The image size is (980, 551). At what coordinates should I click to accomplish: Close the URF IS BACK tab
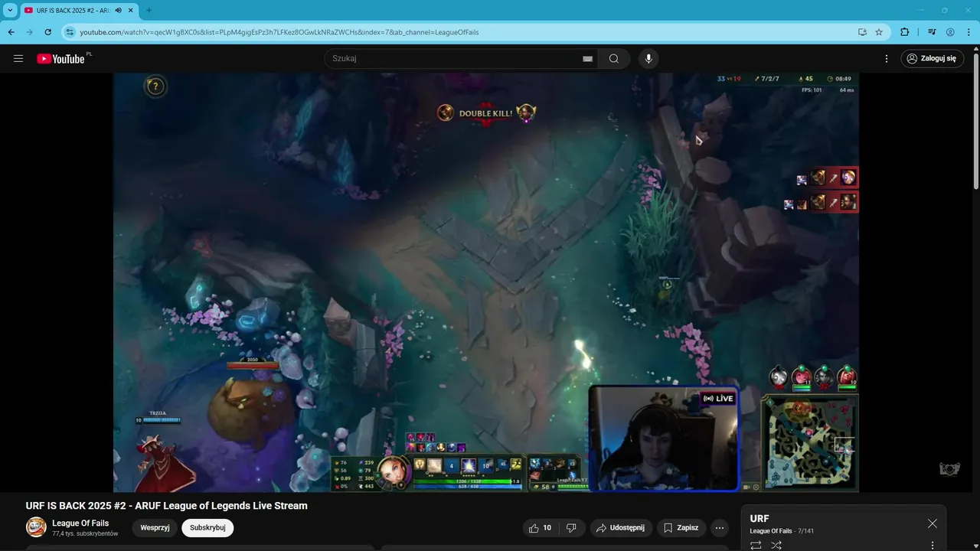(131, 10)
